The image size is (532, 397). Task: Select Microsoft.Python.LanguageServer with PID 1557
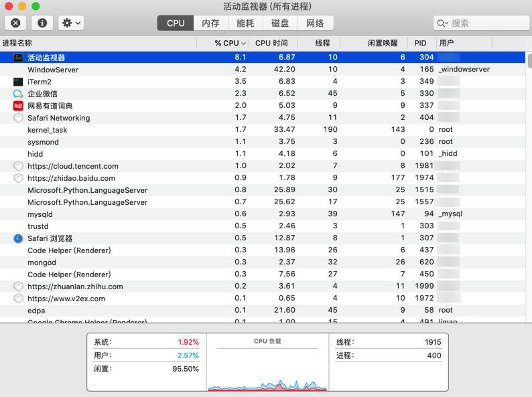click(263, 202)
